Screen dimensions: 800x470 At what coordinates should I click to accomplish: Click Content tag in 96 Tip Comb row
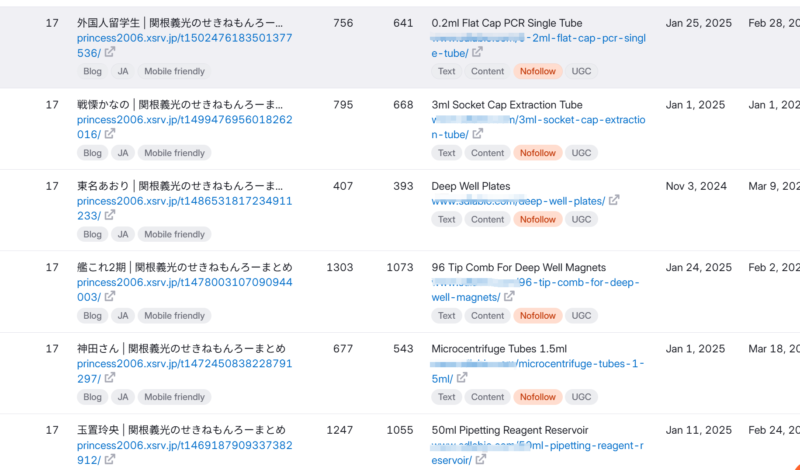(487, 316)
